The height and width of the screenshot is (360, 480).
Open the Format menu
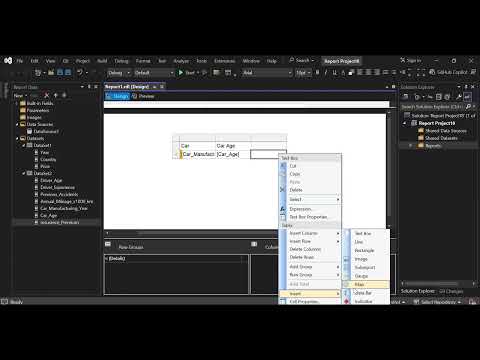tap(143, 61)
